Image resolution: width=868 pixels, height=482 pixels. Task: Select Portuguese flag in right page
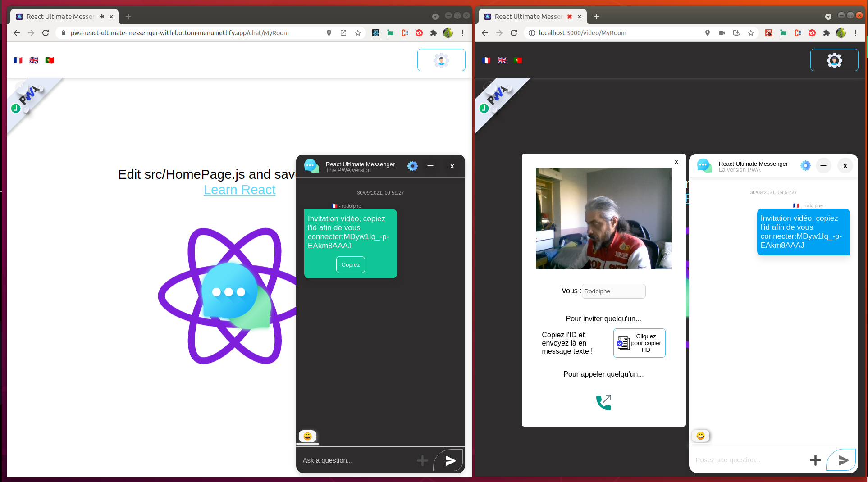coord(518,60)
